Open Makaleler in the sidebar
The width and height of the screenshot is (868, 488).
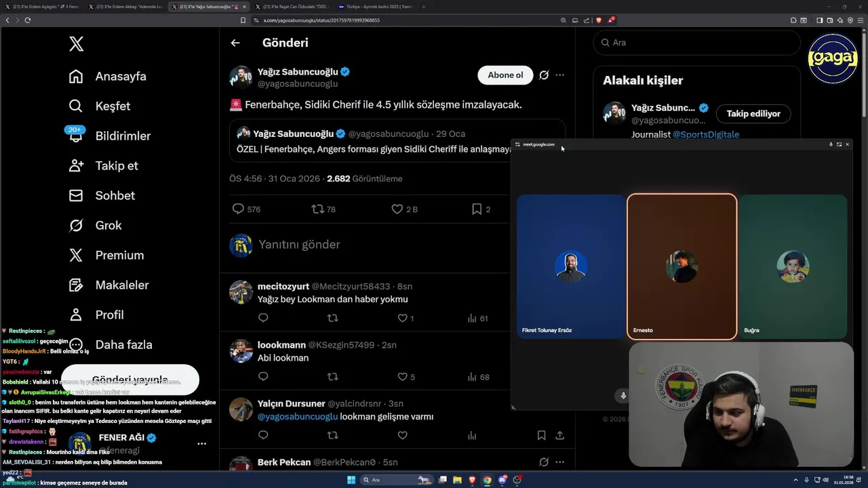(x=108, y=285)
